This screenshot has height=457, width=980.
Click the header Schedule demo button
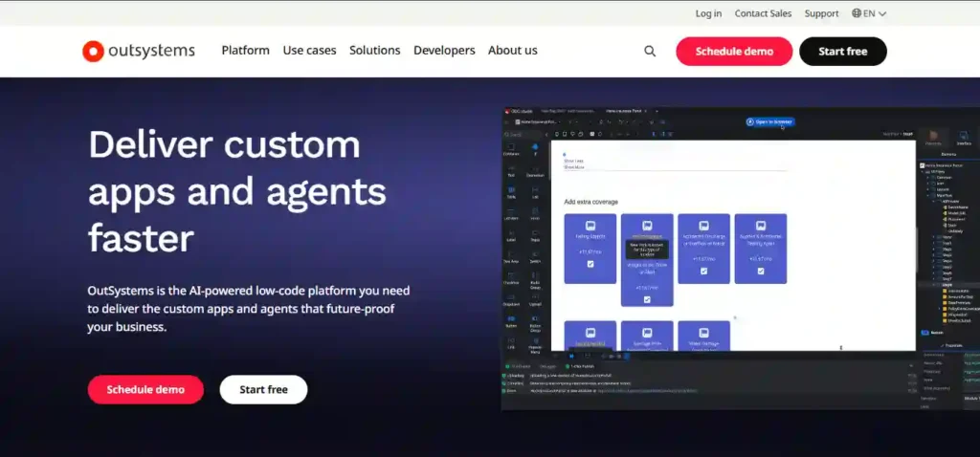(x=734, y=52)
